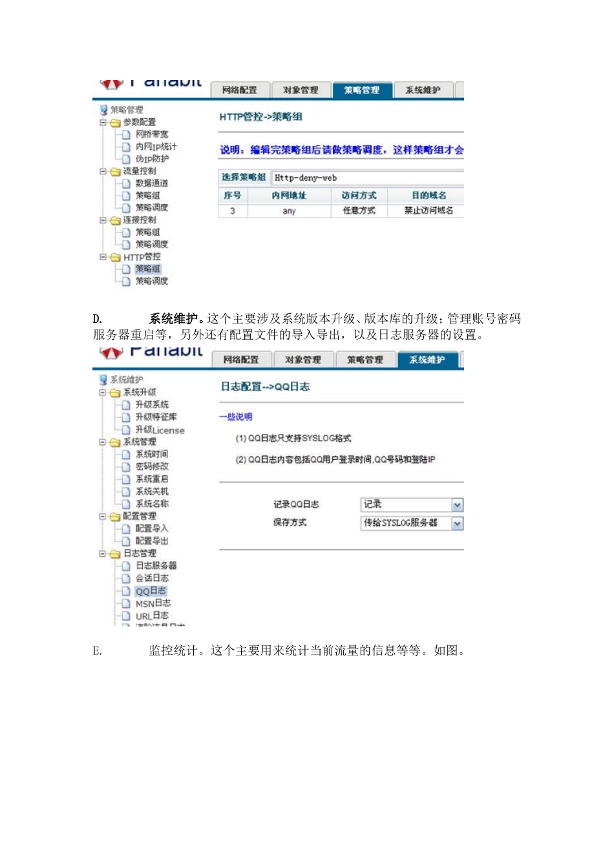Open the 系统关机 tree item

[x=151, y=491]
